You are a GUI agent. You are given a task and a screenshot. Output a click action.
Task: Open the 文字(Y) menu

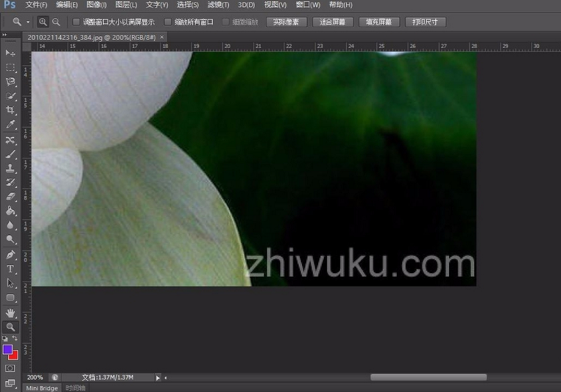pyautogui.click(x=157, y=5)
